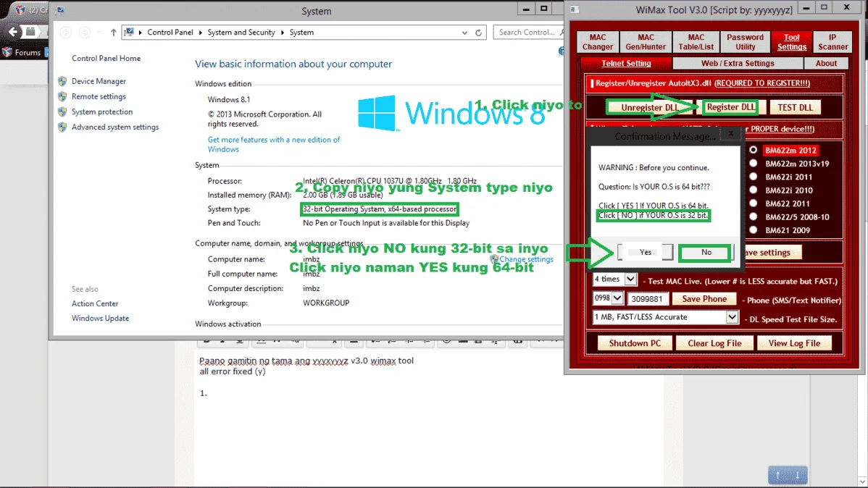Click the scroll up/down widget at page bottom
Screen dimensions: 868x488
click(x=787, y=475)
